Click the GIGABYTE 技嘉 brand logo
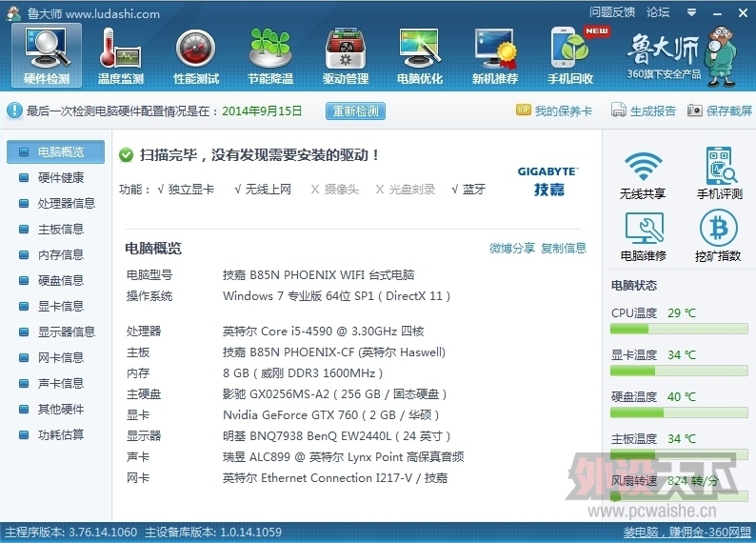 547,181
